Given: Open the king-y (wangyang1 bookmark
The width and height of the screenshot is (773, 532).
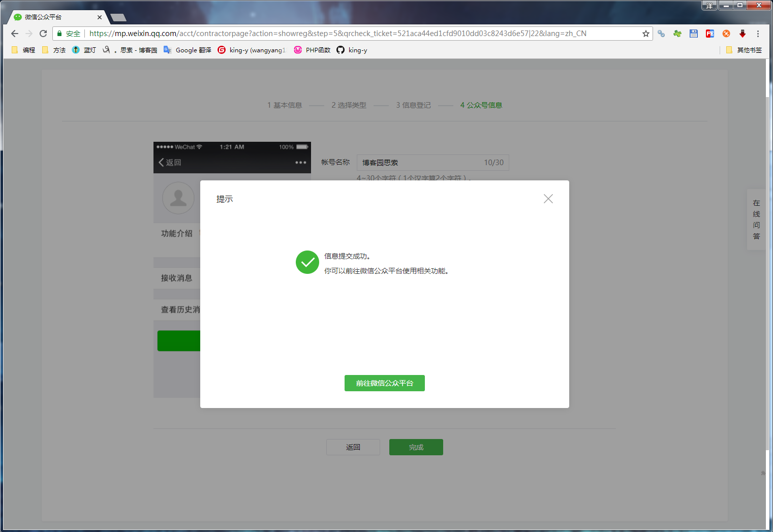Looking at the screenshot, I should [252, 50].
